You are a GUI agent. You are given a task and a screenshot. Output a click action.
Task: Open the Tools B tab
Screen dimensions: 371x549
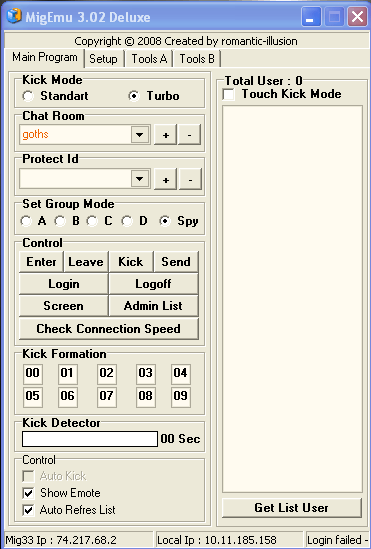(x=197, y=59)
